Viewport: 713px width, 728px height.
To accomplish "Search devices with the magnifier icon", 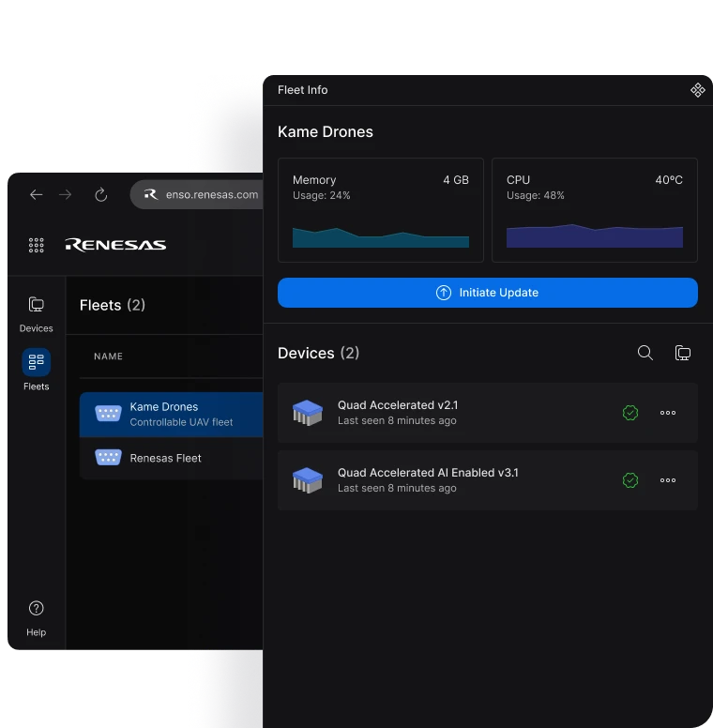I will click(x=645, y=353).
